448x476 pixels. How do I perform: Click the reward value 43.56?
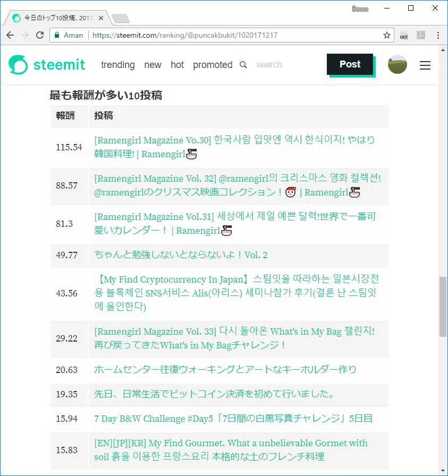click(66, 293)
